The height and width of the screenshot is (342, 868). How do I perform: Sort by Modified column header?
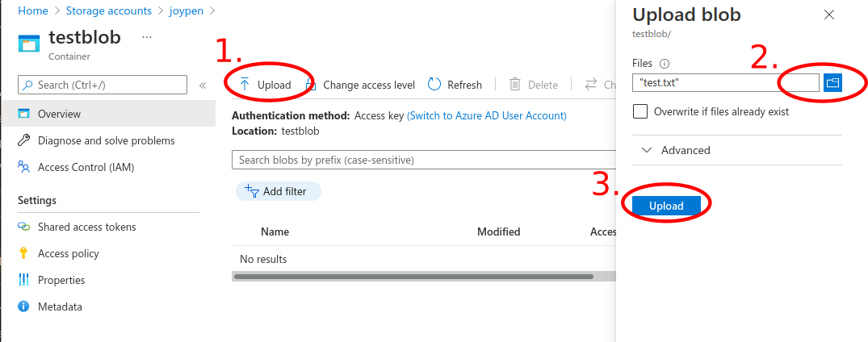tap(499, 231)
